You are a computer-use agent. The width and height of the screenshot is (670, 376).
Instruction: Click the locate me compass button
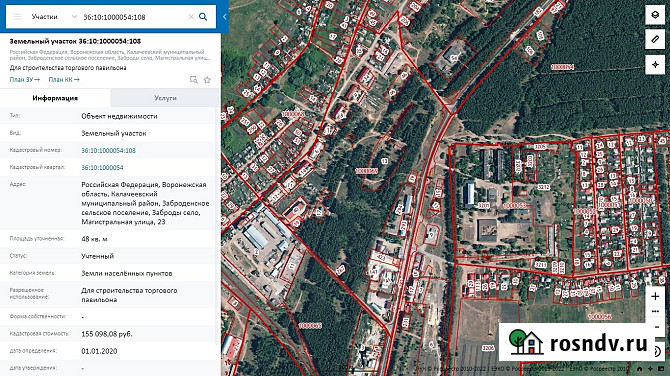point(655,65)
